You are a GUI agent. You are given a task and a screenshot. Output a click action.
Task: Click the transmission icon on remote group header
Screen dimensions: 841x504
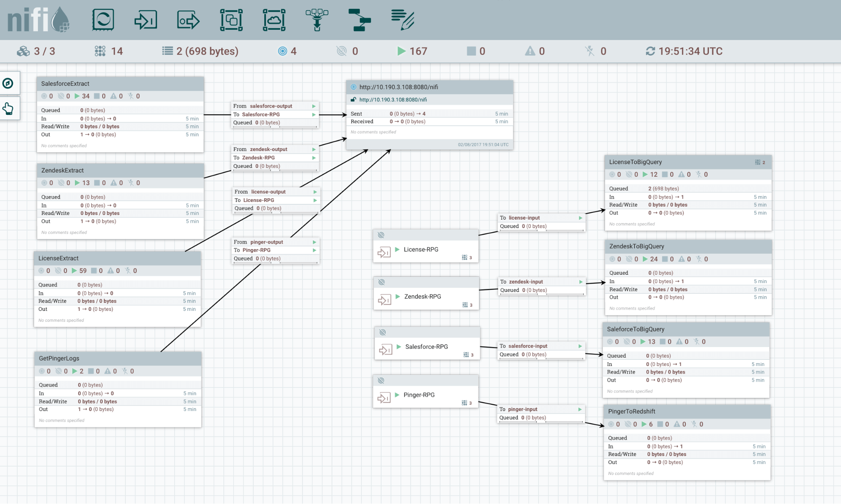pos(354,87)
